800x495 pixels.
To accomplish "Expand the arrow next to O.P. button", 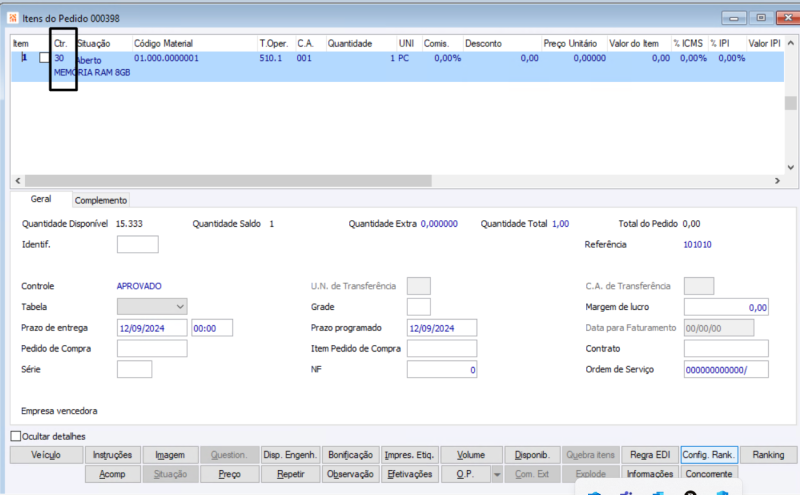I will tap(496, 474).
